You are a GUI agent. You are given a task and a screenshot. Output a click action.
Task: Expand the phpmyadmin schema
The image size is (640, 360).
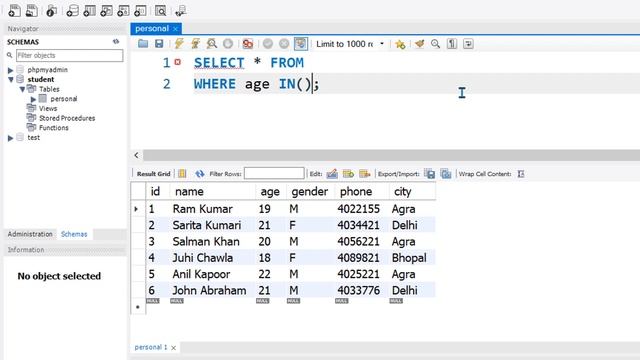tap(11, 70)
